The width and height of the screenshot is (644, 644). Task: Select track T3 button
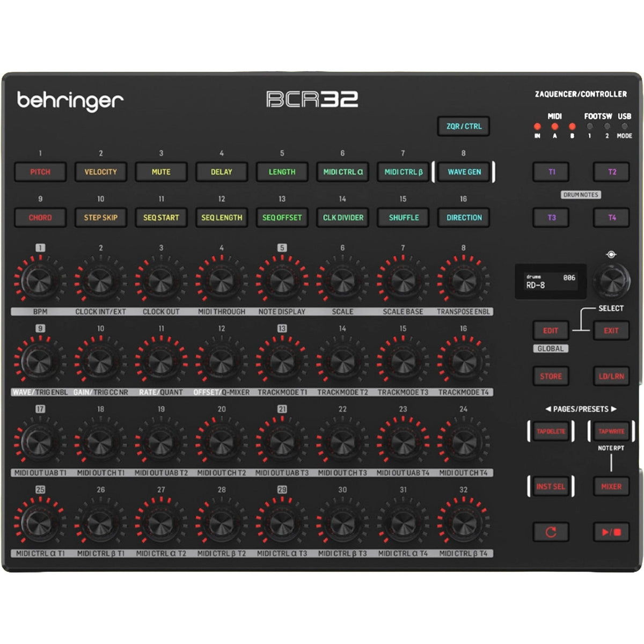pyautogui.click(x=551, y=217)
